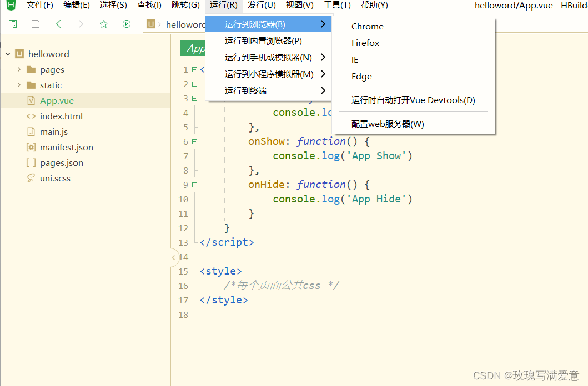
Task: Click the 运行(R) menu
Action: pyautogui.click(x=224, y=5)
